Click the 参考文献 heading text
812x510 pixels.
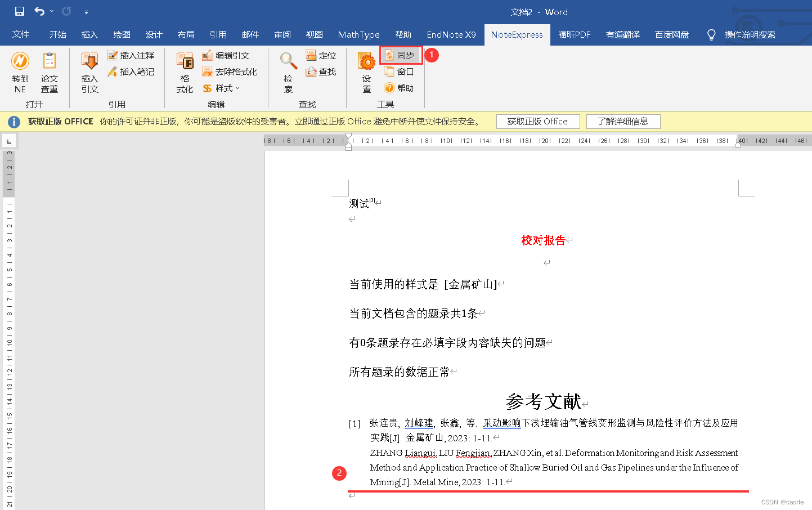pyautogui.click(x=544, y=401)
